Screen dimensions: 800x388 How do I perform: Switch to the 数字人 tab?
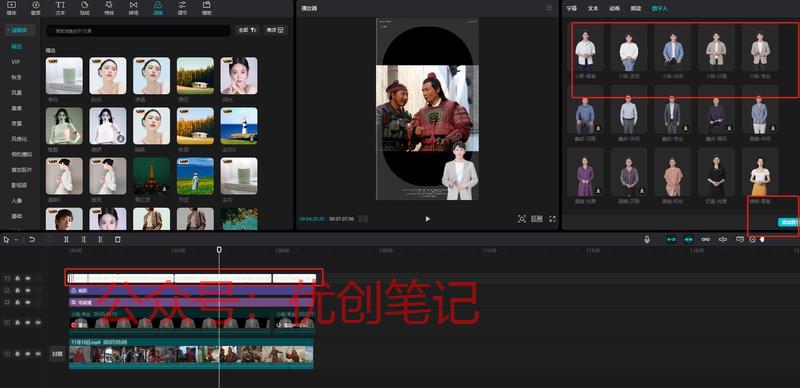tap(659, 9)
